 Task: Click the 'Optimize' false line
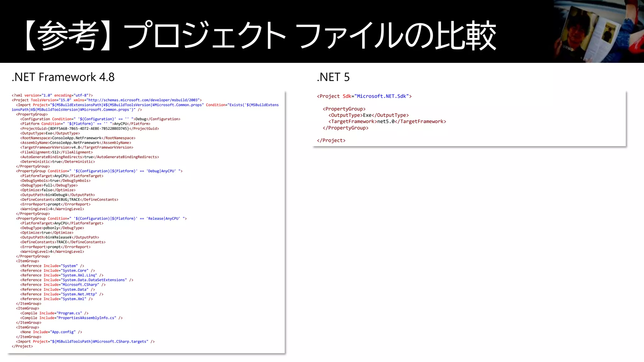[48, 190]
